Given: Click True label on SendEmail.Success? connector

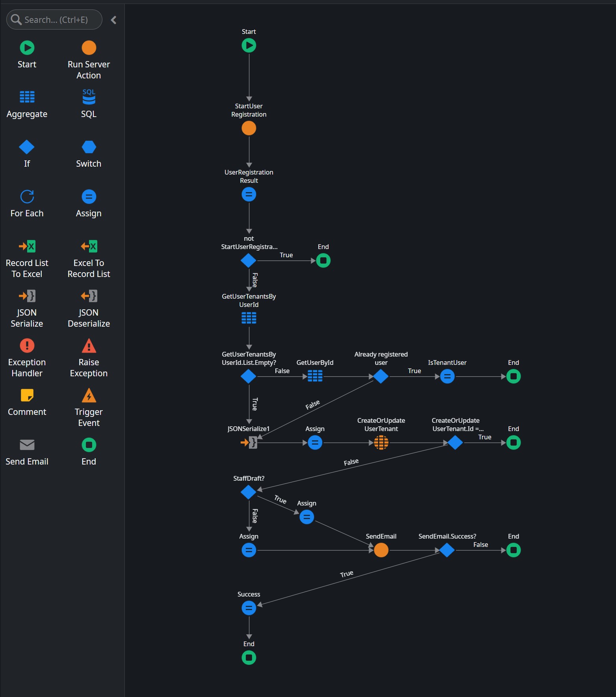Looking at the screenshot, I should tap(347, 574).
